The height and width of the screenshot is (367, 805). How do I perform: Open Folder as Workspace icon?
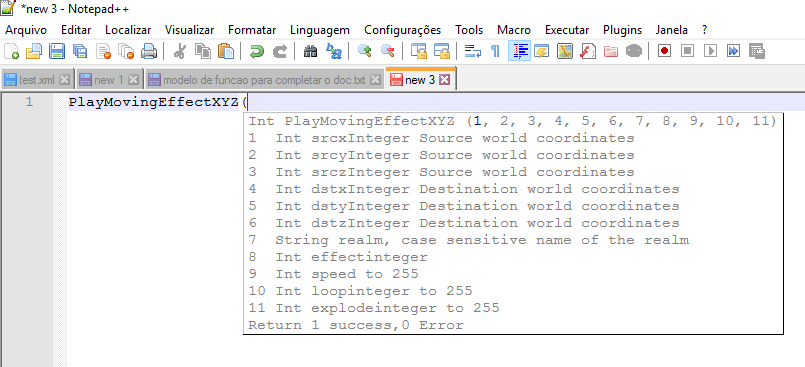tap(611, 51)
